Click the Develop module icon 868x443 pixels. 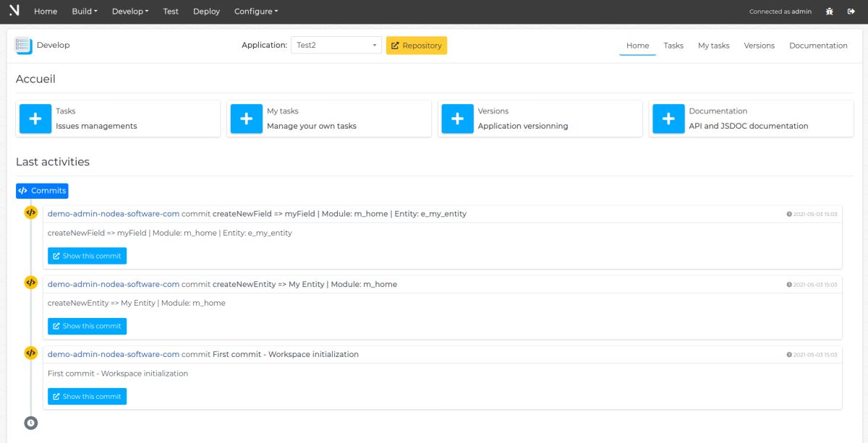point(23,46)
